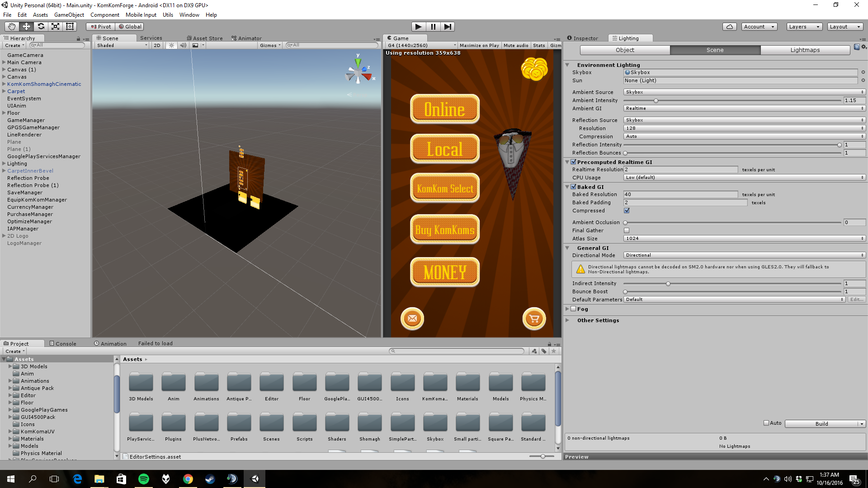Enable the Fog checkbox
868x488 pixels.
(x=574, y=309)
